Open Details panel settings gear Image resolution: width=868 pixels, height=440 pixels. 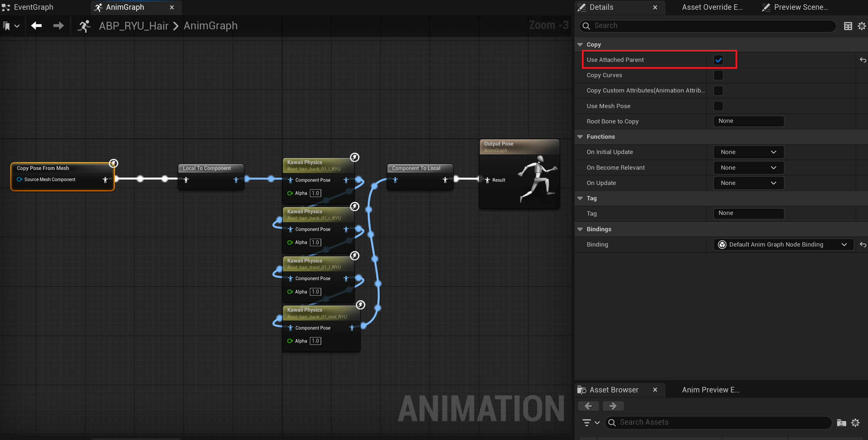tap(861, 26)
